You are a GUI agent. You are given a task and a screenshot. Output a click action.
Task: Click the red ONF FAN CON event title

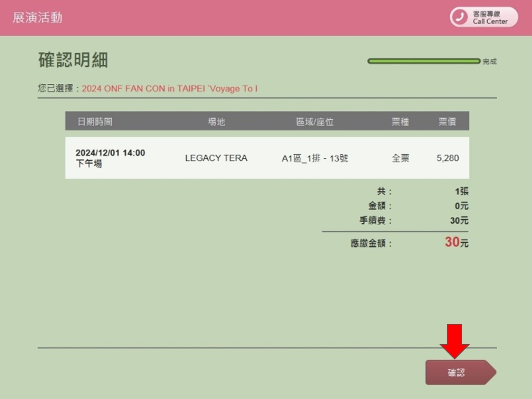(x=170, y=88)
